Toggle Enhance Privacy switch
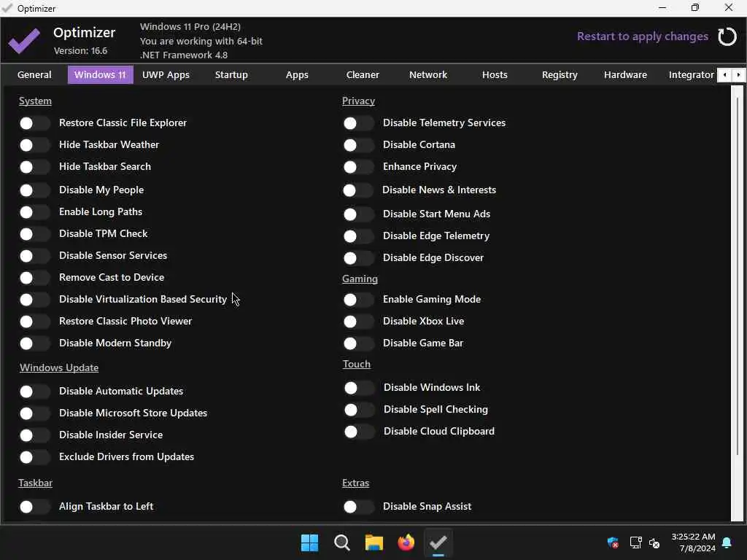 (359, 168)
